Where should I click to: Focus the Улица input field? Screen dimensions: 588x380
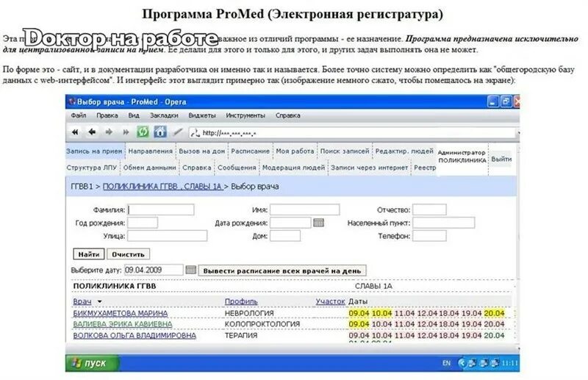pyautogui.click(x=168, y=236)
